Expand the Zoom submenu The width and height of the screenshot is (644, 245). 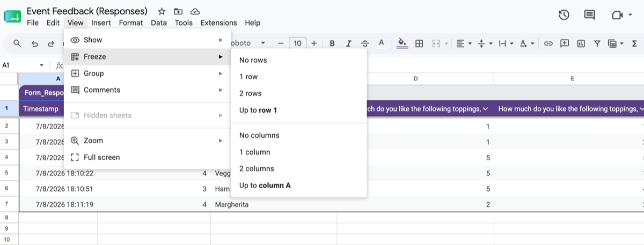(147, 140)
